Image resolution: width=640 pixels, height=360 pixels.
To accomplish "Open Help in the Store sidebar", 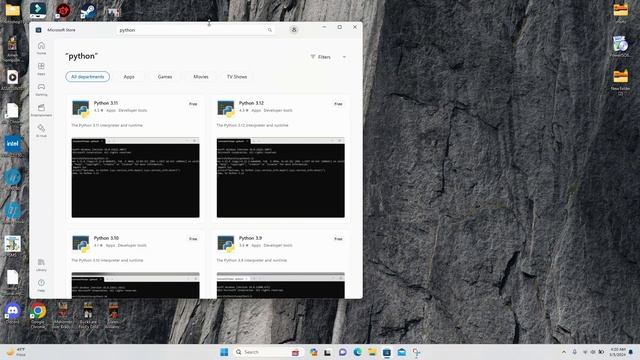I will pos(41,285).
